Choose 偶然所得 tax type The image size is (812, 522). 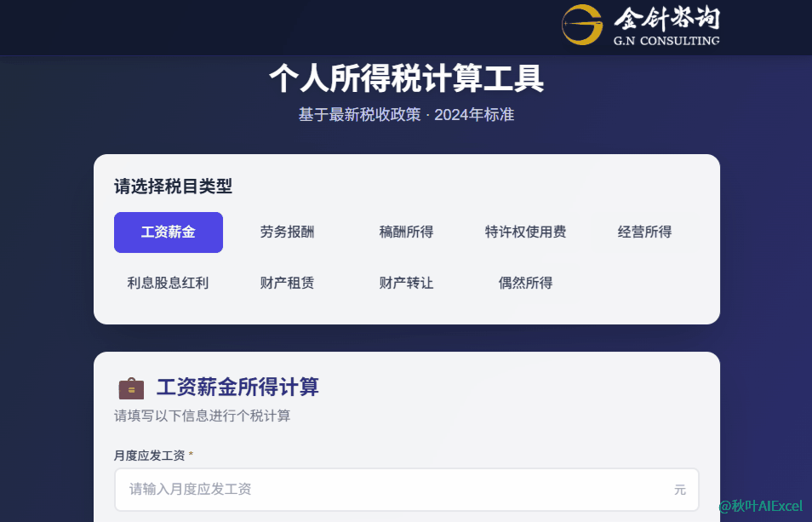(526, 283)
